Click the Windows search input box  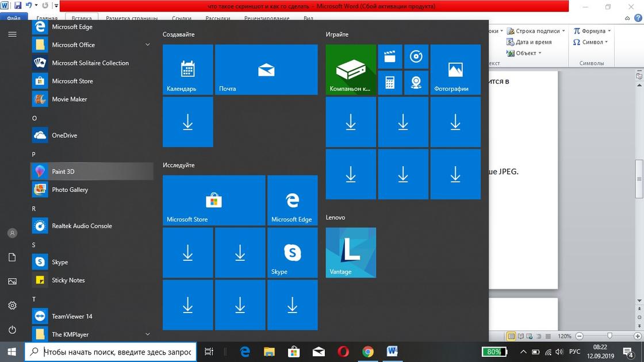point(117,352)
